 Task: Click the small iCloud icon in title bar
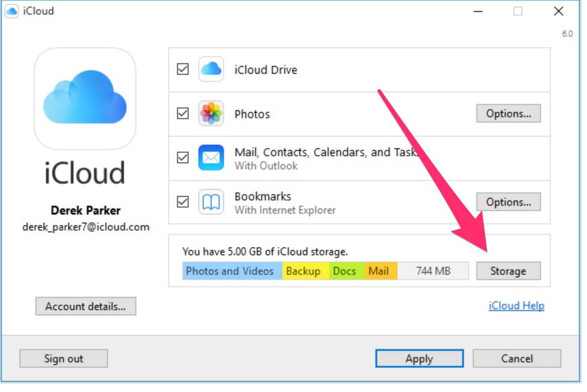click(x=12, y=11)
